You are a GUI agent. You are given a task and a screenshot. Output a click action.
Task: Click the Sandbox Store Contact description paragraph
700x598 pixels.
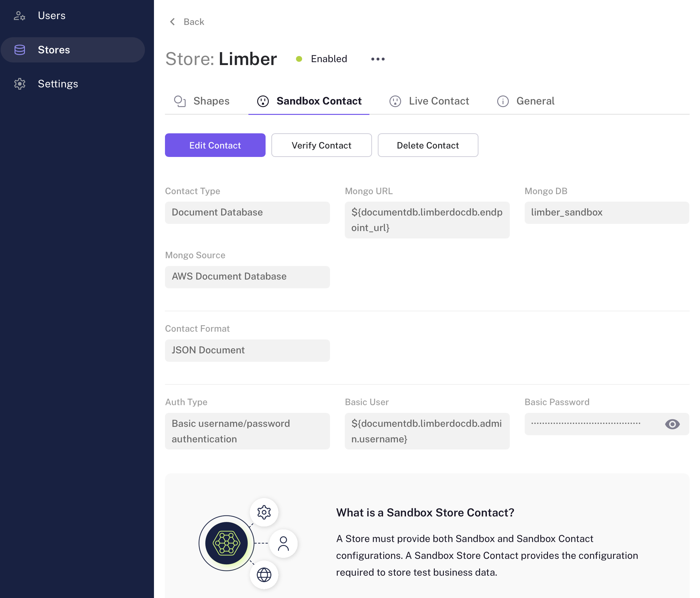487,555
